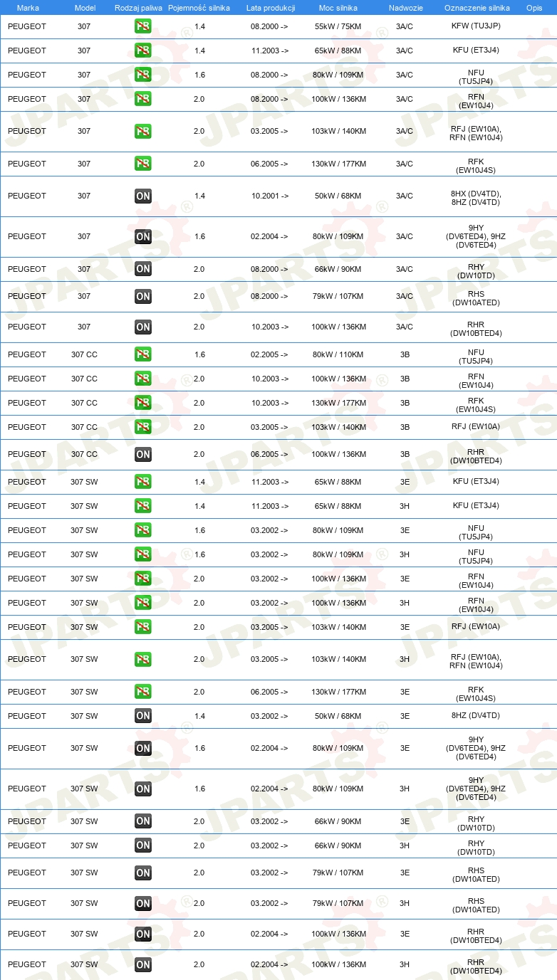557x980 pixels.
Task: Click the 'Rodzaj paliwa' column header
Action: [138, 7]
